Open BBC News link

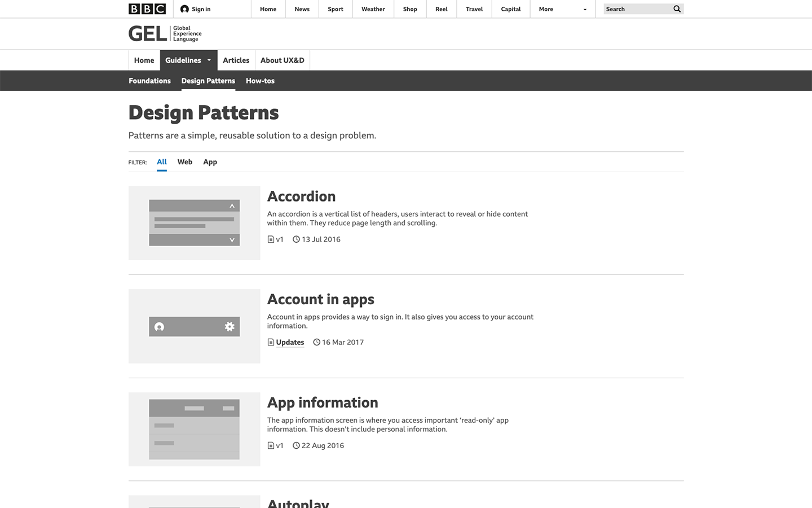tap(302, 9)
